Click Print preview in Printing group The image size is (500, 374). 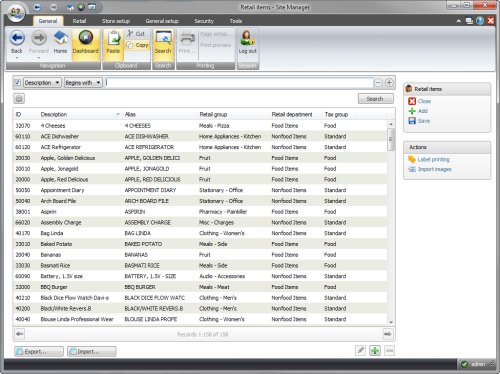click(216, 45)
